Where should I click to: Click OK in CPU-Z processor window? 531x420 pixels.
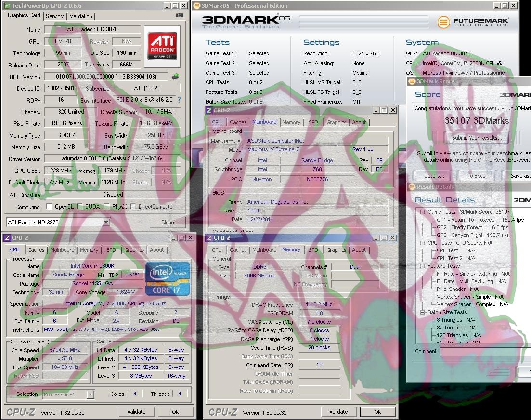tap(175, 412)
